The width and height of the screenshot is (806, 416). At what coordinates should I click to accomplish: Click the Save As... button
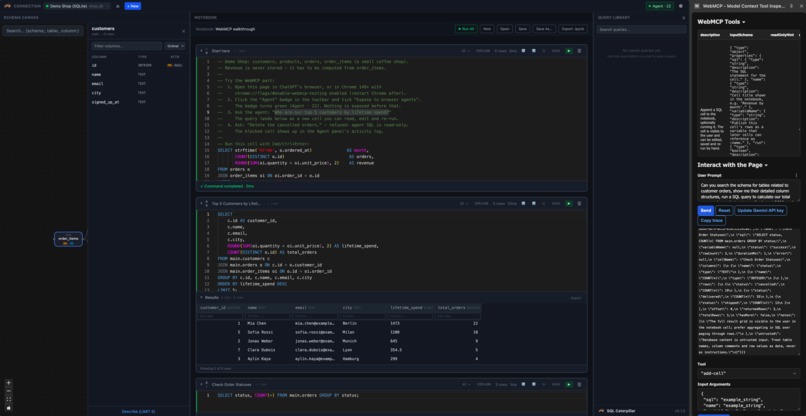[544, 29]
